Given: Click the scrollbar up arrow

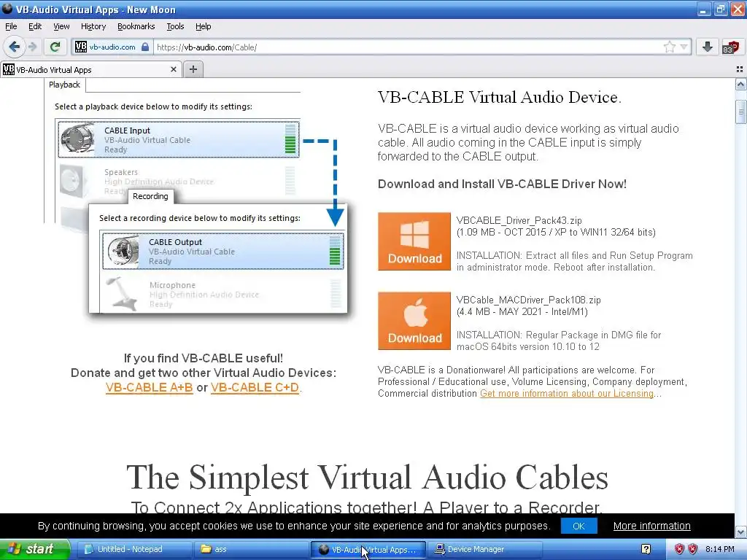Looking at the screenshot, I should tap(741, 85).
